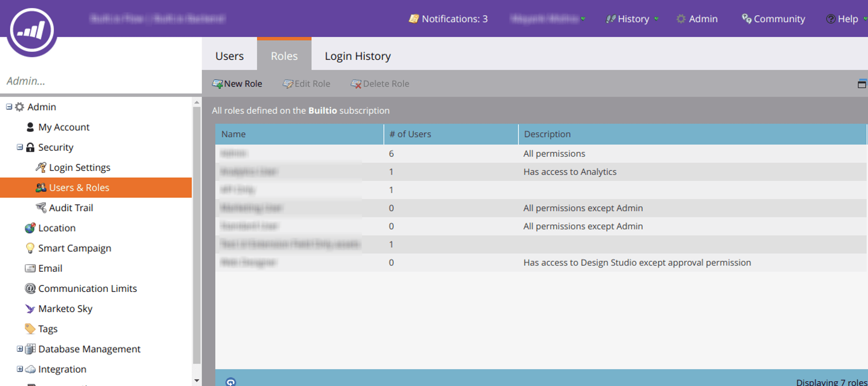Screen dimensions: 868x386
Task: Expand the Database Management node
Action: point(20,349)
